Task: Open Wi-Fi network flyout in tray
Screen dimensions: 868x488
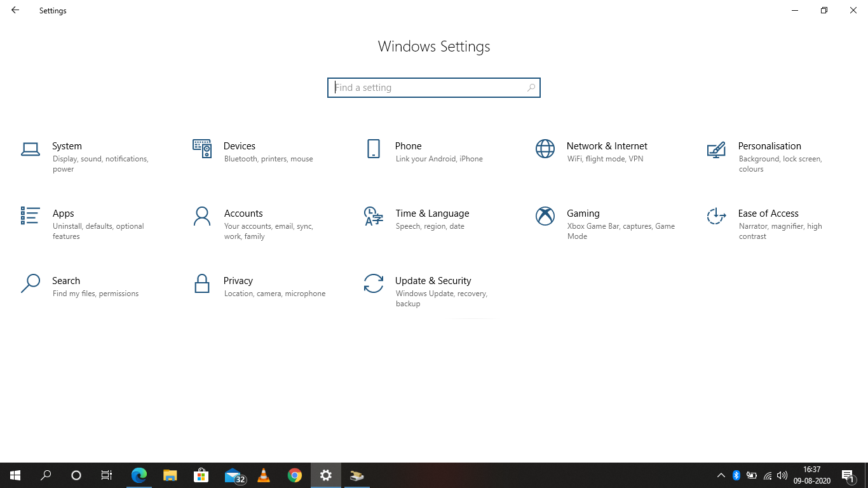Action: [768, 475]
